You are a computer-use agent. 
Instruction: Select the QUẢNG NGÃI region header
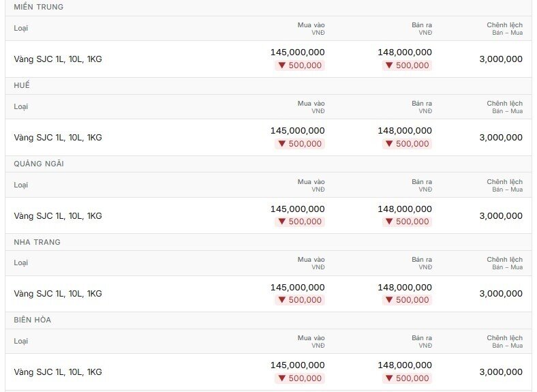(x=268, y=164)
